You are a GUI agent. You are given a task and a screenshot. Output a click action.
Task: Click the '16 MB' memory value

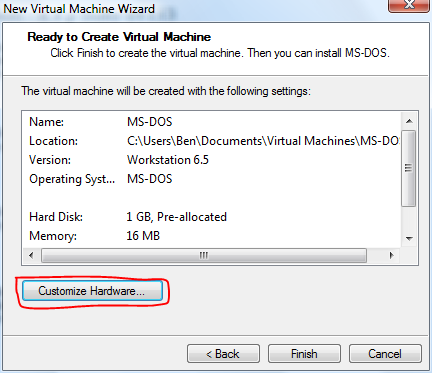[x=143, y=236]
